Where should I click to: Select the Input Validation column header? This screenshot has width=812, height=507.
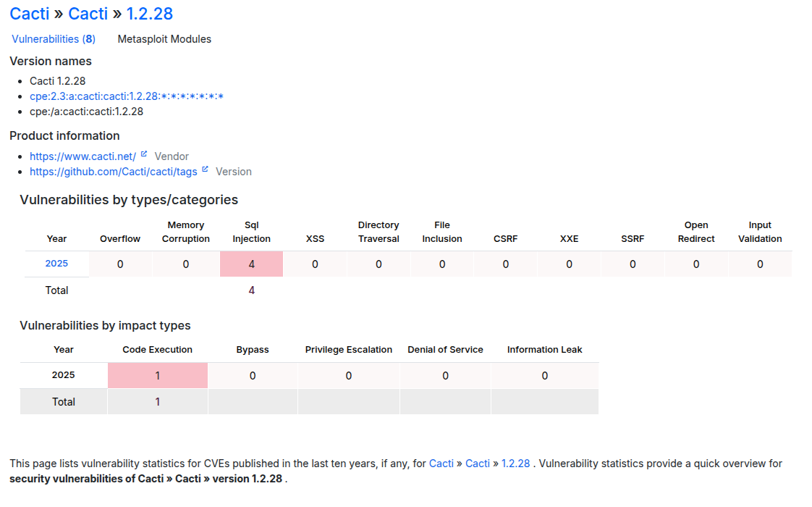click(x=760, y=232)
